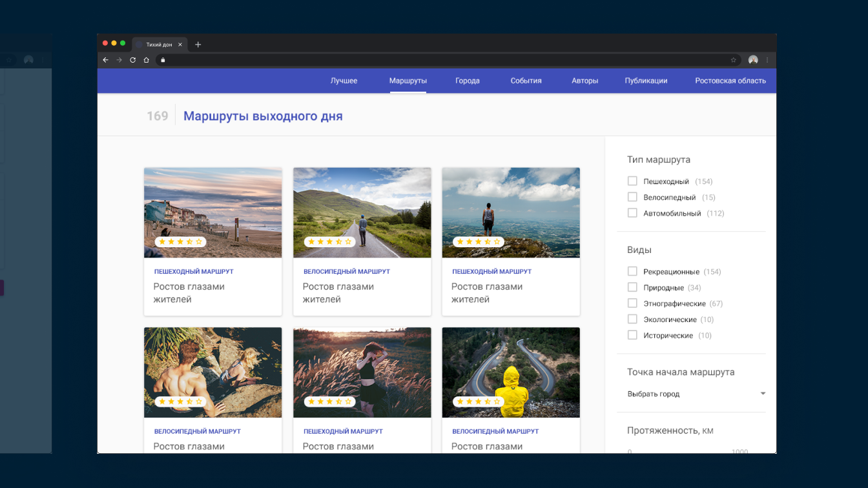Open the yellow raincoat route photo
This screenshot has width=868, height=488.
[x=511, y=372]
